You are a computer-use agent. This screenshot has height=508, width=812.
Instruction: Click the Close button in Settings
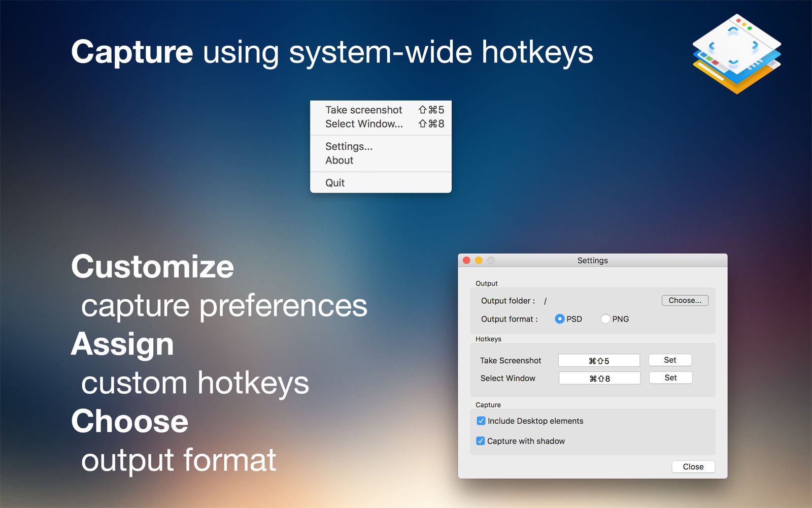[693, 466]
